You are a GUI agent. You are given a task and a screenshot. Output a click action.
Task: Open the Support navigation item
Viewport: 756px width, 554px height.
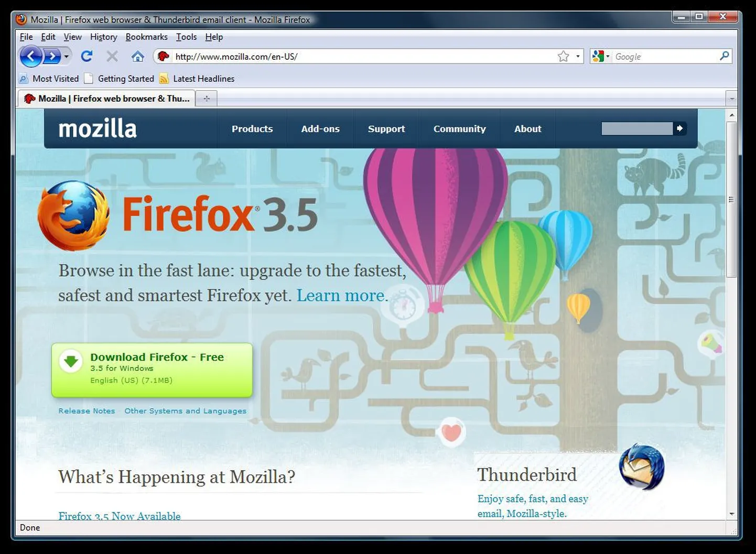click(386, 129)
